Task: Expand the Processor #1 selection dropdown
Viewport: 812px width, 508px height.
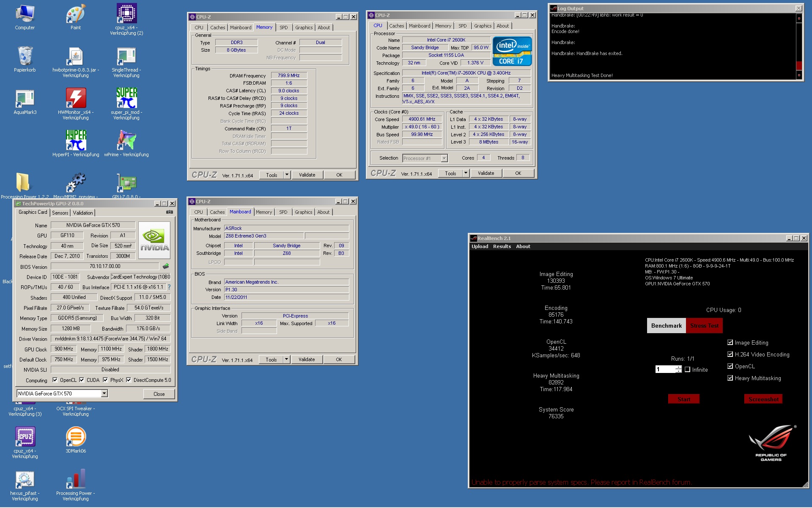Action: coord(444,158)
